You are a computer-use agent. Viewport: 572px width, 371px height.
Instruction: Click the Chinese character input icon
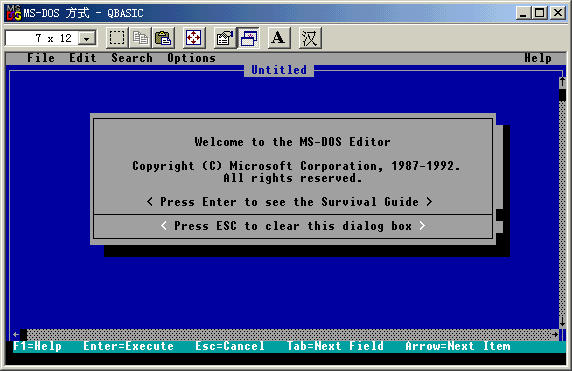(x=310, y=38)
